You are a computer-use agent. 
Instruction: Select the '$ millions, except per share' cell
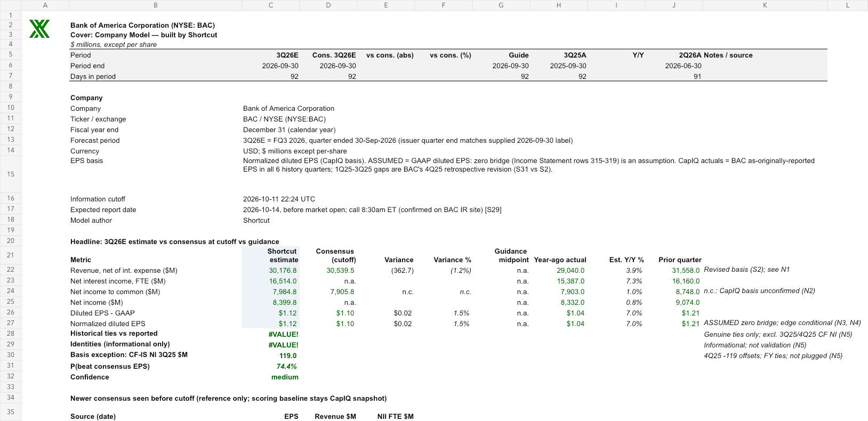[x=114, y=45]
